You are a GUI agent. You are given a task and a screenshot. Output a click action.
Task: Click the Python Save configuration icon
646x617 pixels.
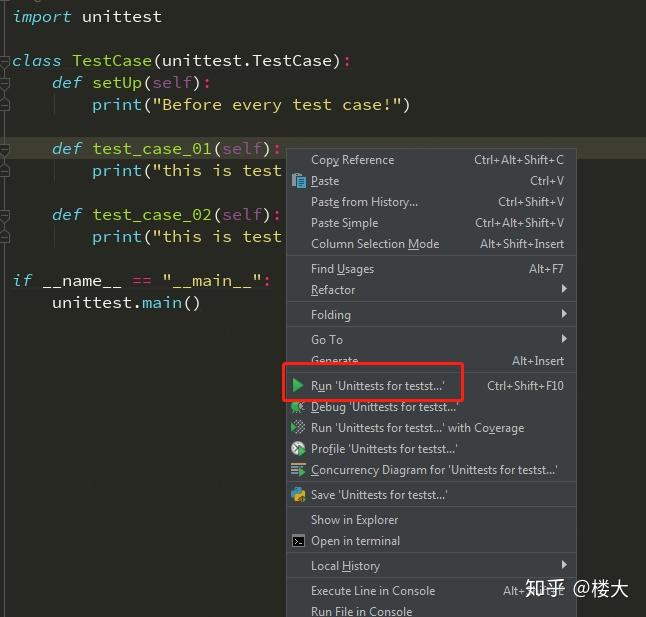point(298,494)
